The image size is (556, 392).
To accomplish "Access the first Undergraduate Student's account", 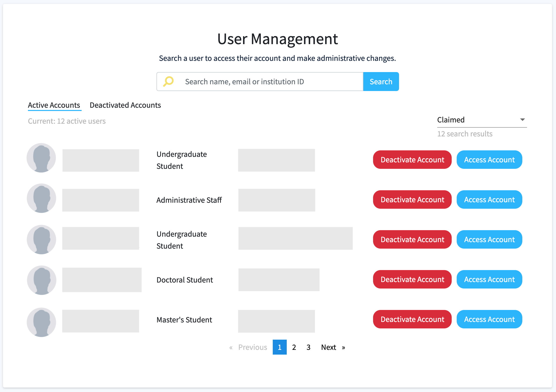I will point(489,160).
